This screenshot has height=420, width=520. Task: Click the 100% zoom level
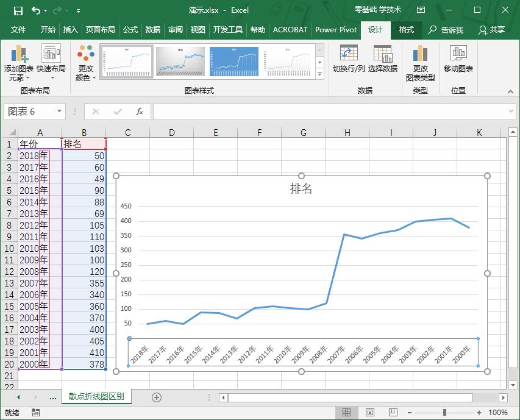[x=498, y=412]
